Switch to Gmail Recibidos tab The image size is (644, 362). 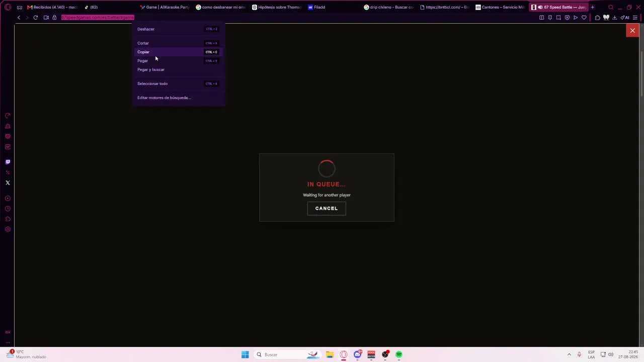(52, 7)
